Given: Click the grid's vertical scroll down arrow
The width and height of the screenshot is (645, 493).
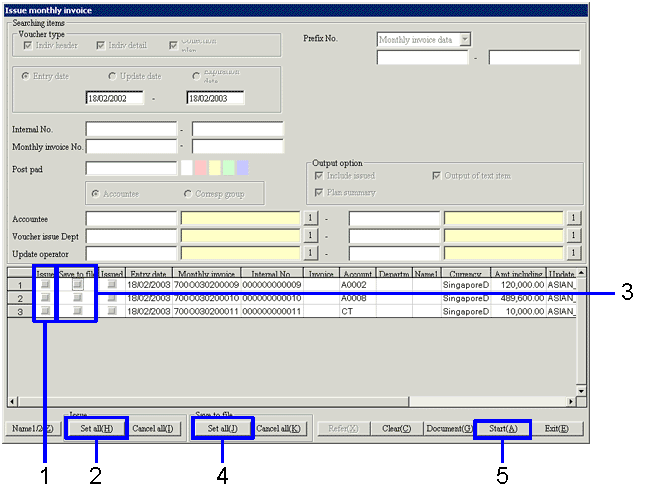Looking at the screenshot, I should tap(581, 391).
